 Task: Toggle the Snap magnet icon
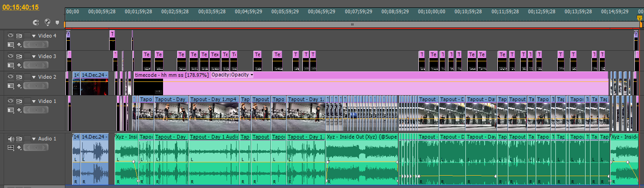click(36, 22)
